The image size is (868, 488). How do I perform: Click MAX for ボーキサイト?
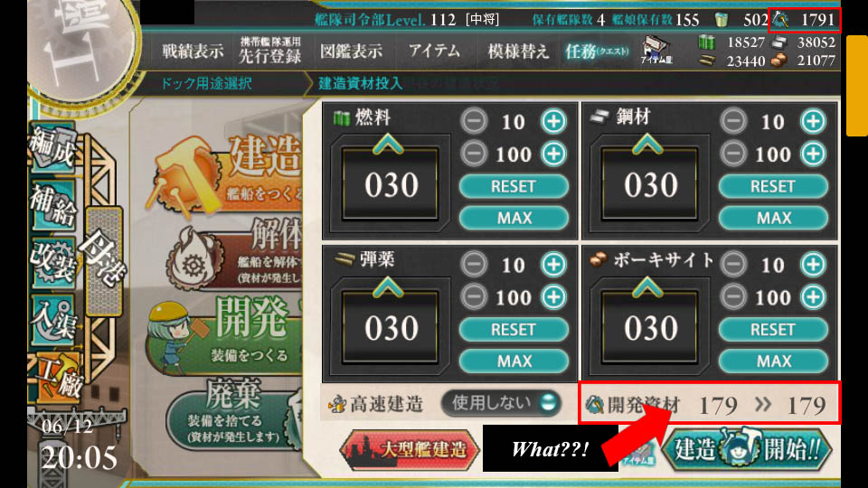click(773, 361)
